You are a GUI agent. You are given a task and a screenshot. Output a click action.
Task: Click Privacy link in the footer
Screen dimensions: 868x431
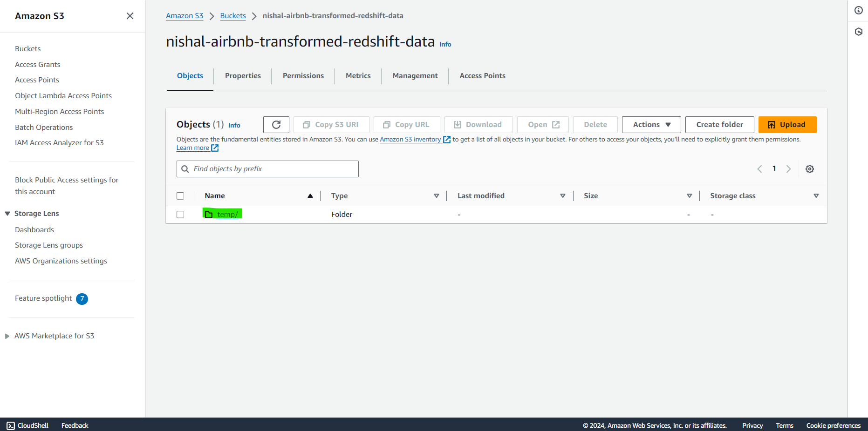pyautogui.click(x=752, y=425)
